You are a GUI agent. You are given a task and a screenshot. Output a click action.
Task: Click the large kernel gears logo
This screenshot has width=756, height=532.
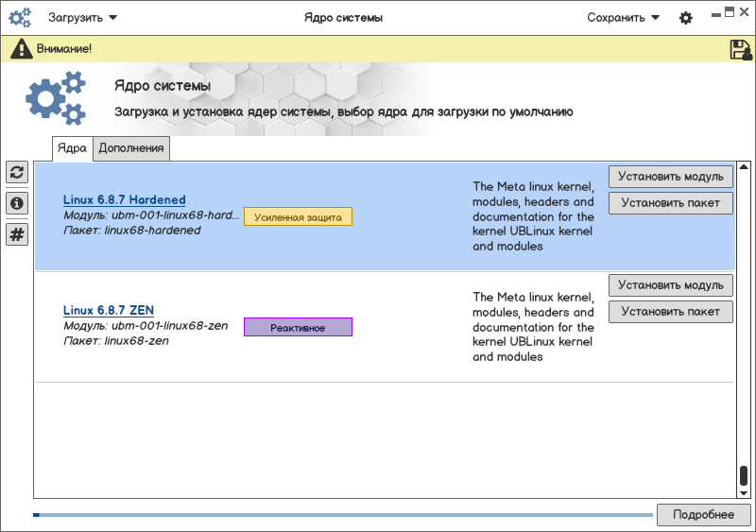point(56,100)
